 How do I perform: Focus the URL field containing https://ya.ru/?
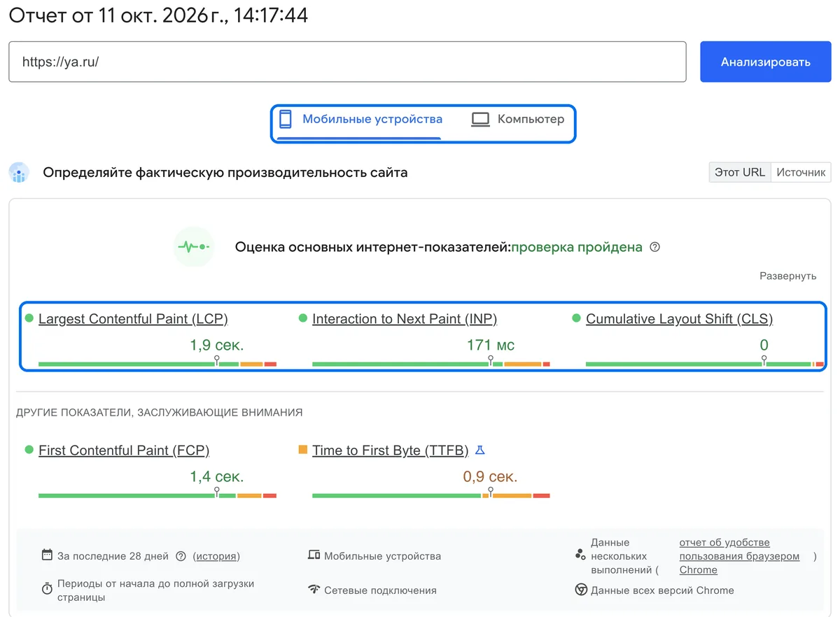[347, 62]
